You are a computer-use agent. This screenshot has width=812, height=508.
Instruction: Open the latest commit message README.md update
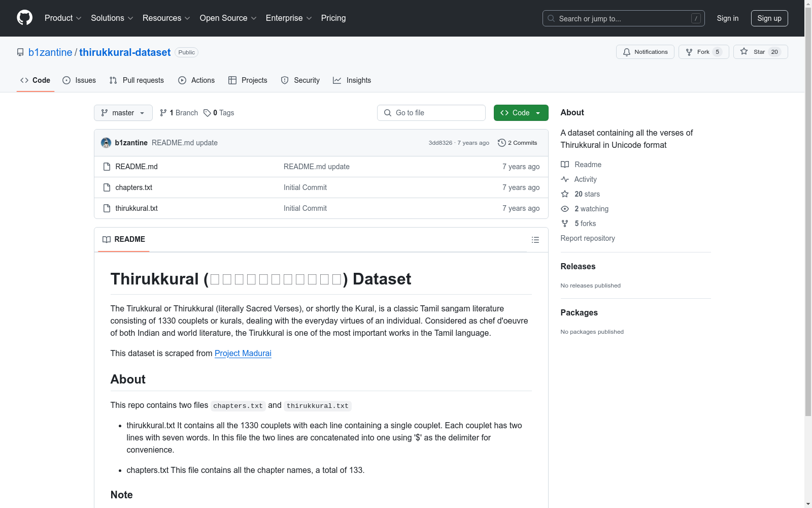pos(185,143)
